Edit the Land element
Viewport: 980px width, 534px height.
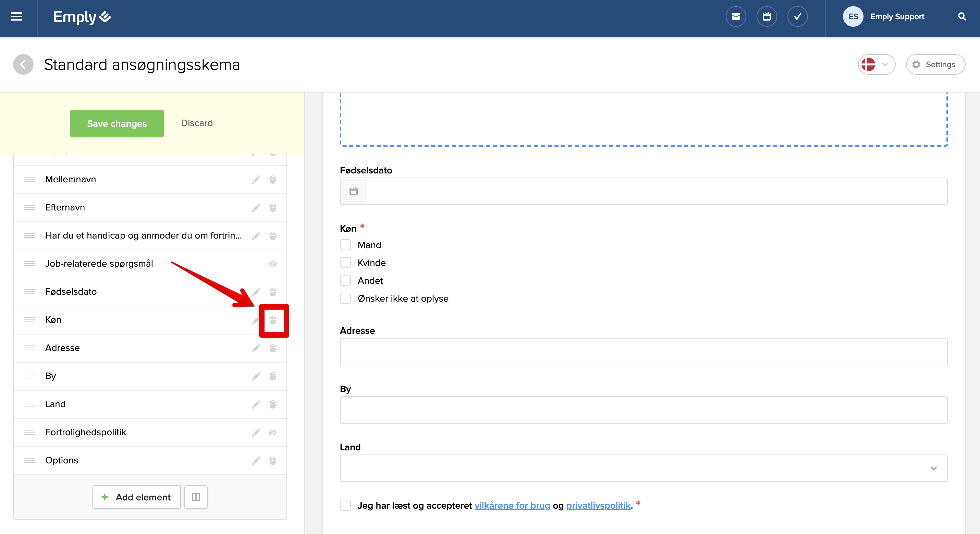(256, 404)
